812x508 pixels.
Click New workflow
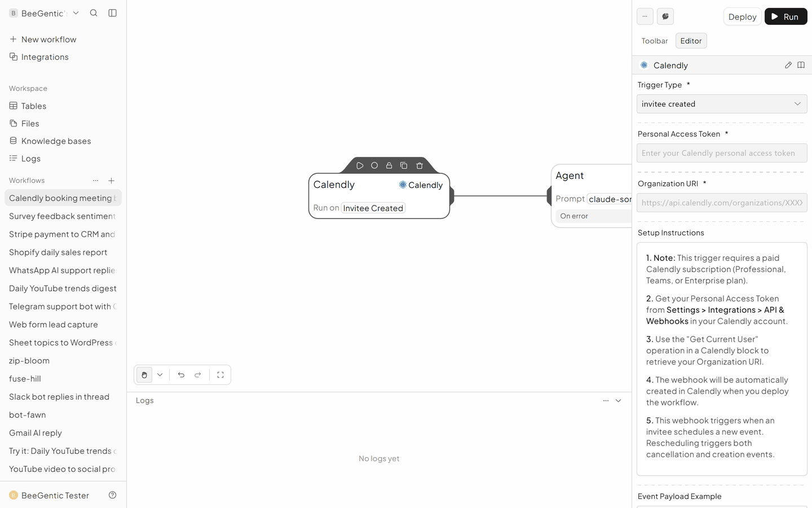pyautogui.click(x=63, y=40)
